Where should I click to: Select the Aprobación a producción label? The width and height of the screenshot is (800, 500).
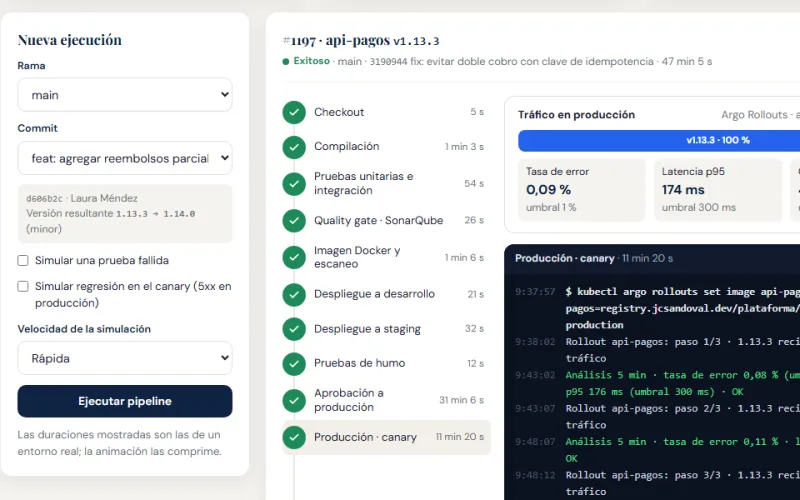(x=349, y=400)
